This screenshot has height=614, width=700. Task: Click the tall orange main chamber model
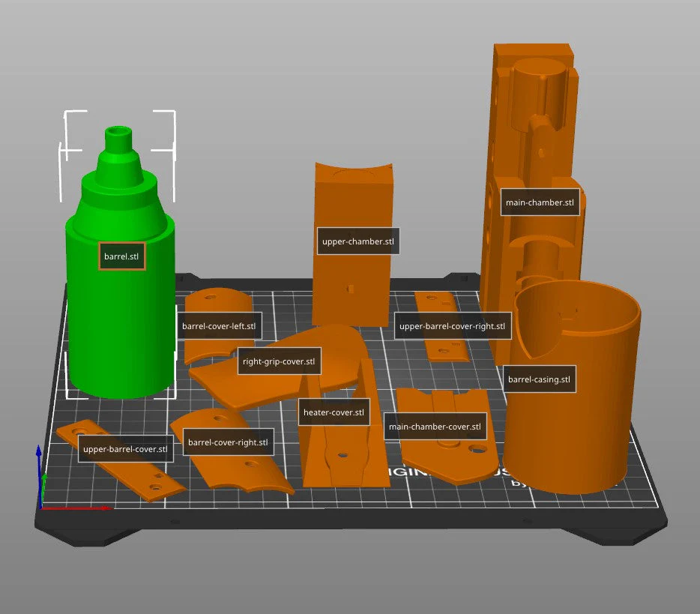531,134
